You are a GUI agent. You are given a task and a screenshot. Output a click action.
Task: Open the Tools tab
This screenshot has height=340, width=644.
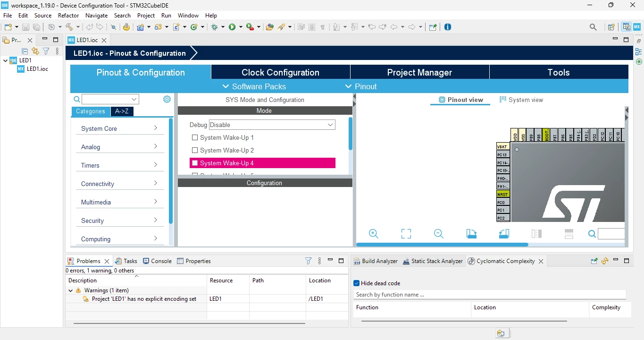point(559,72)
